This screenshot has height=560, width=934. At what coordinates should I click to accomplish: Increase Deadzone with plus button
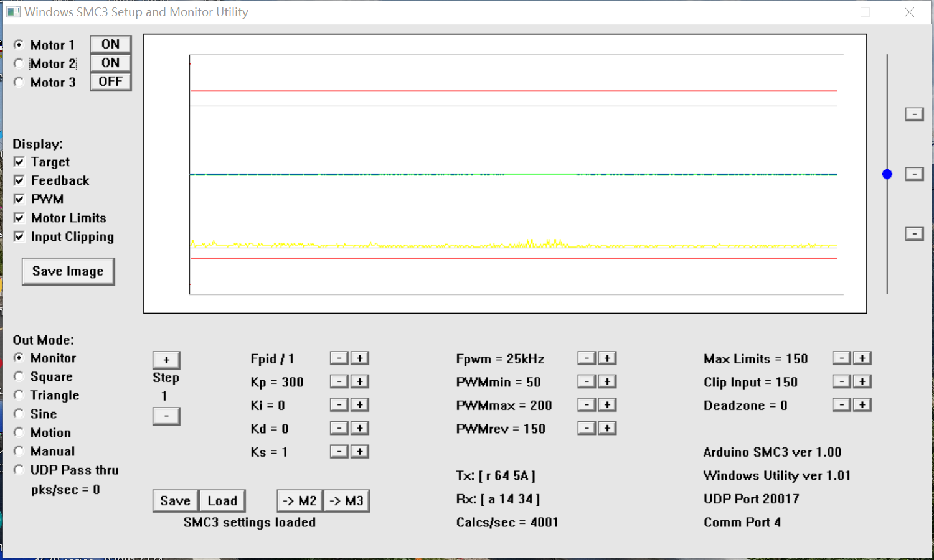point(862,404)
